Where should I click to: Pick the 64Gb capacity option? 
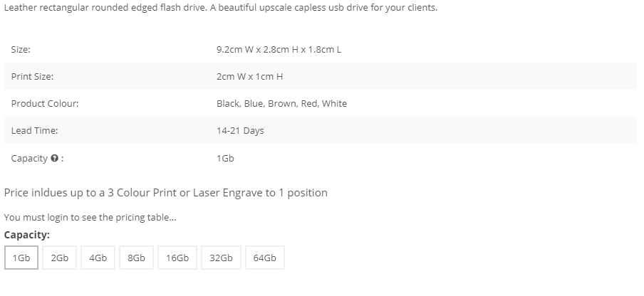pyautogui.click(x=265, y=258)
